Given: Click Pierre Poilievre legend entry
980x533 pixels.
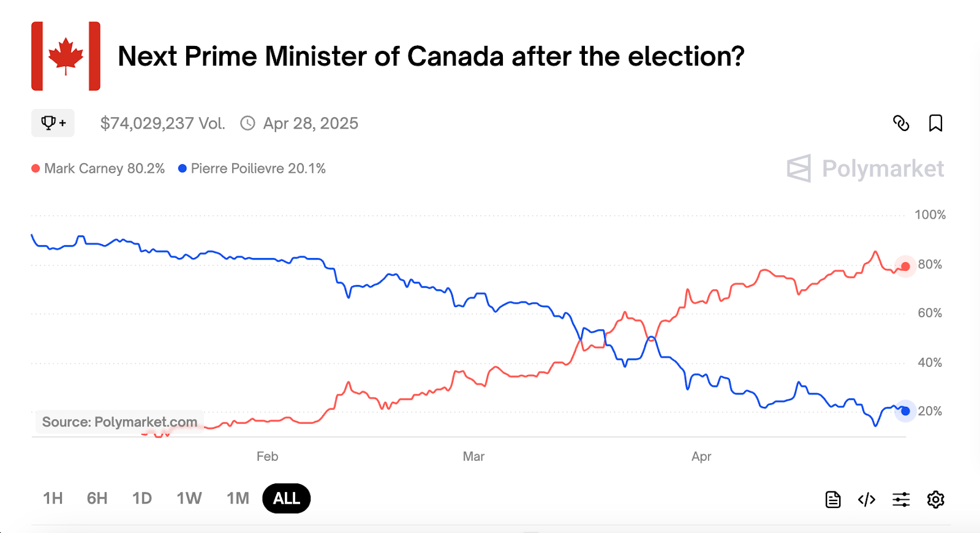Looking at the screenshot, I should tap(252, 168).
